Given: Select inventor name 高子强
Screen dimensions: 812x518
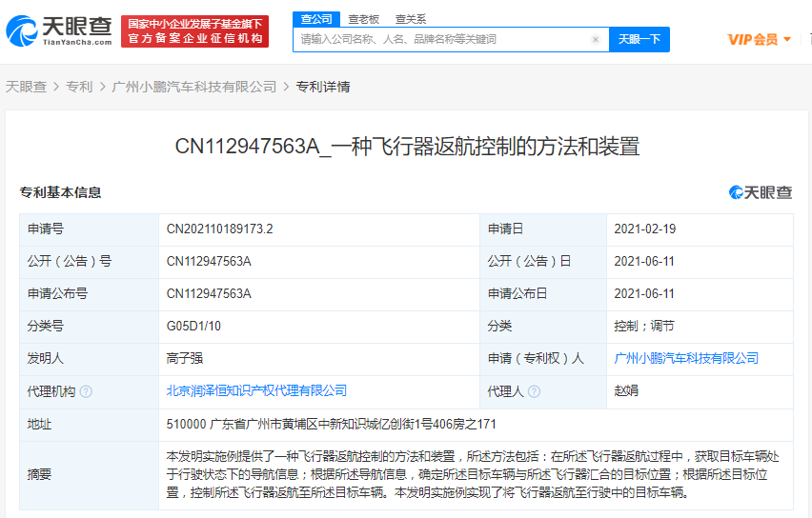Looking at the screenshot, I should [184, 358].
